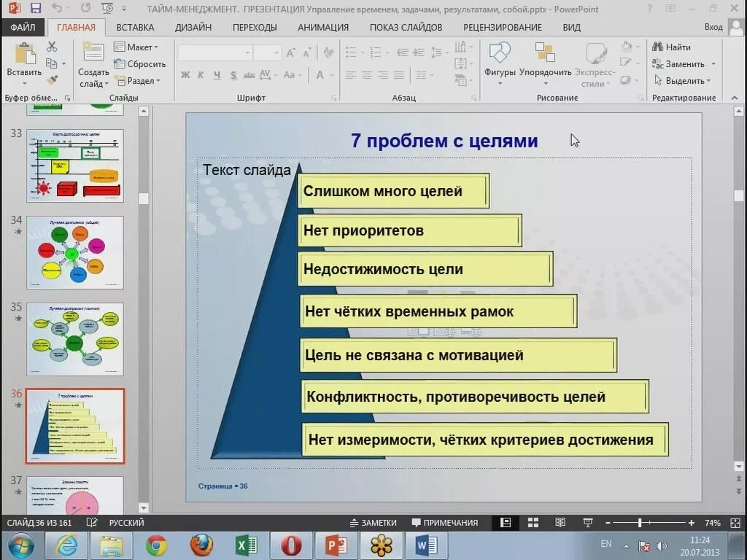
Task: Click the РУССКИЙ language indicator
Action: click(x=126, y=522)
